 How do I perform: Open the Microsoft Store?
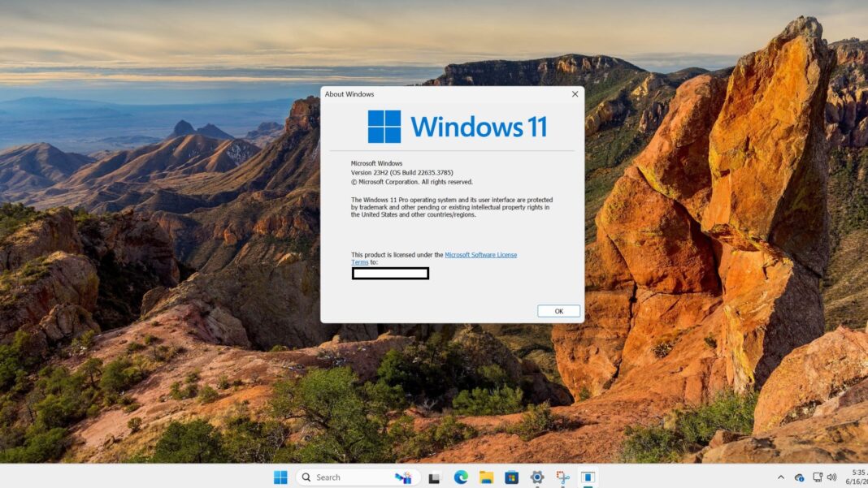point(512,477)
